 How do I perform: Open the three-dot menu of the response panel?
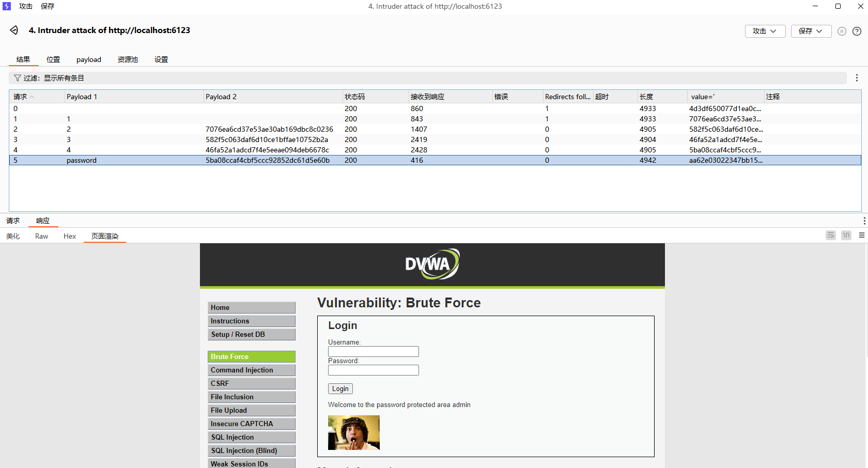864,221
